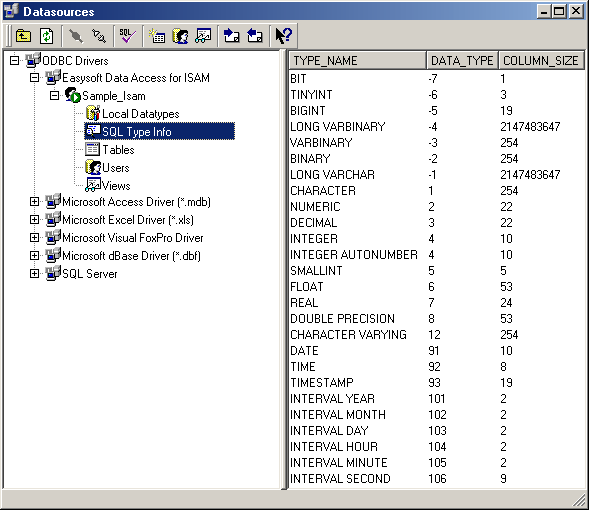
Task: Select Microsoft Access Driver (*.mdb) label
Action: pos(136,202)
